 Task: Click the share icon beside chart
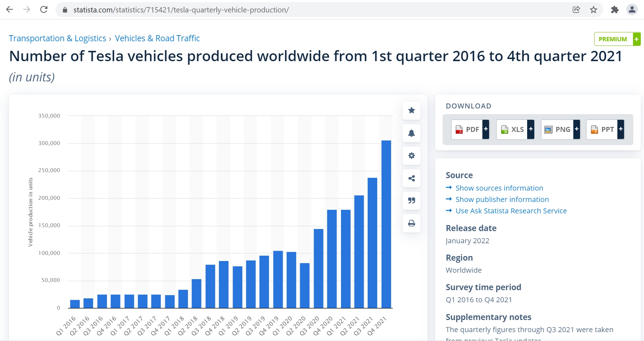411,179
